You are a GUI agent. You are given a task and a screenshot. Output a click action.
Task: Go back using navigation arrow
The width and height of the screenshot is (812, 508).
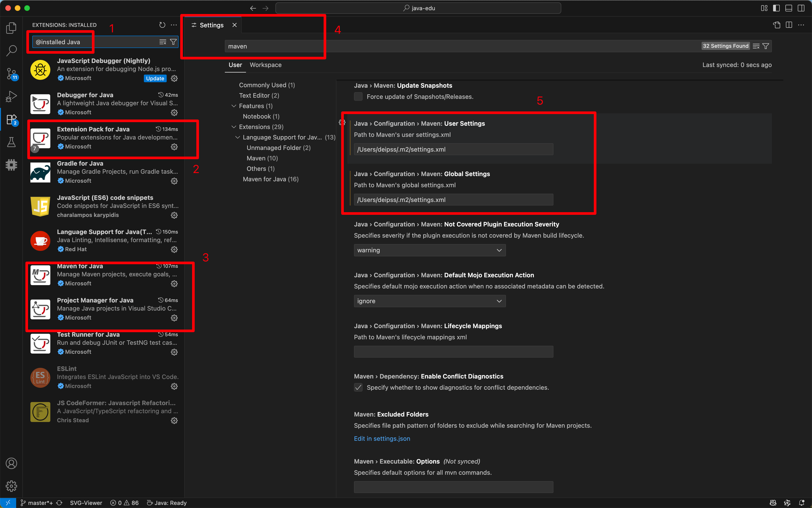click(253, 8)
